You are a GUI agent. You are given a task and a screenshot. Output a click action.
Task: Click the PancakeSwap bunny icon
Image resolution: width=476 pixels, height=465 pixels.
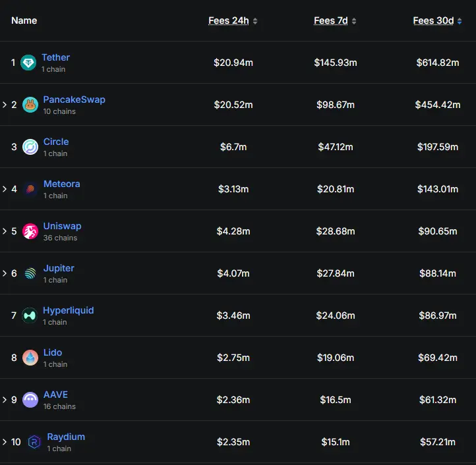pyautogui.click(x=30, y=105)
